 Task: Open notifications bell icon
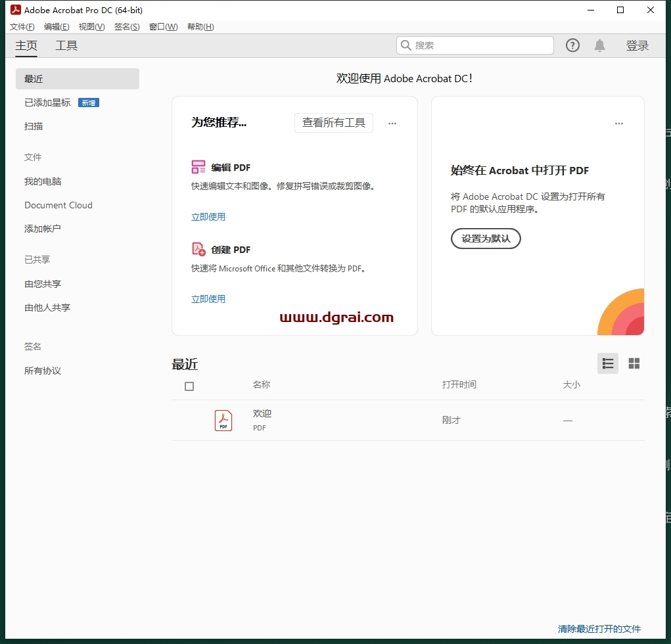(599, 45)
